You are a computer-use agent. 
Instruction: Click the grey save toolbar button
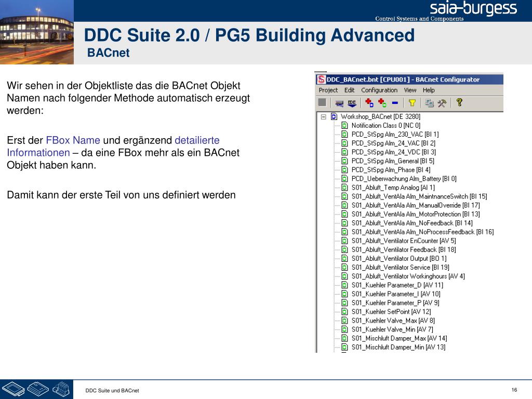click(322, 102)
